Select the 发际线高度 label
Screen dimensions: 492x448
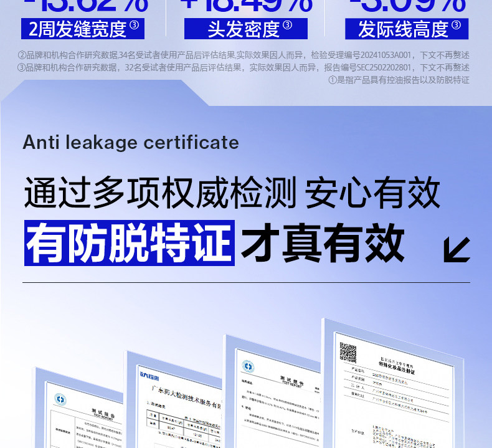[x=407, y=29]
